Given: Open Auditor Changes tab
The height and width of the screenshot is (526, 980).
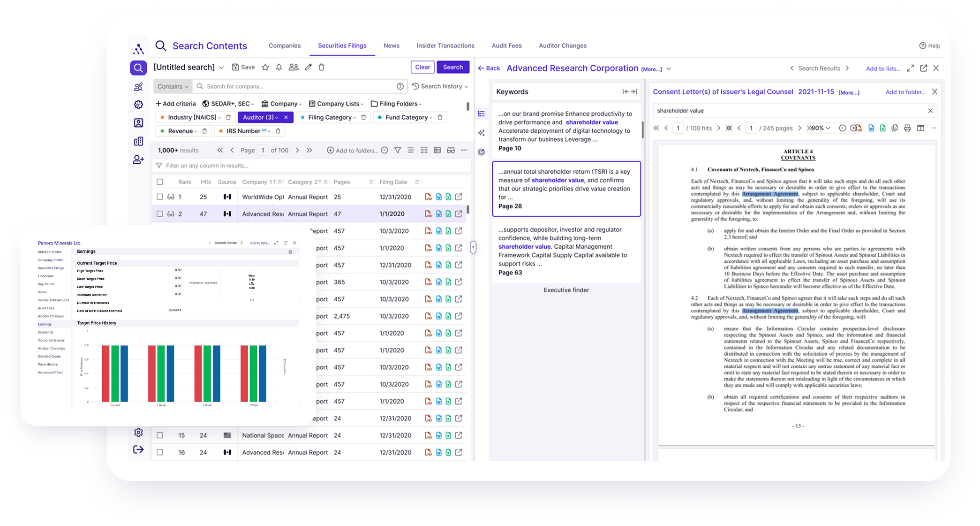Looking at the screenshot, I should click(563, 46).
